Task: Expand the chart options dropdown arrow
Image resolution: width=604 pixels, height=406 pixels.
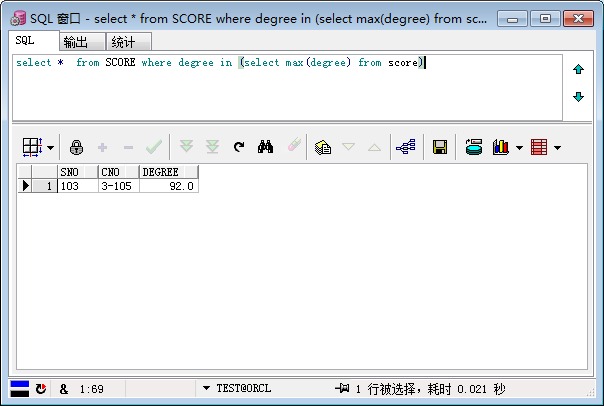Action: (519, 148)
